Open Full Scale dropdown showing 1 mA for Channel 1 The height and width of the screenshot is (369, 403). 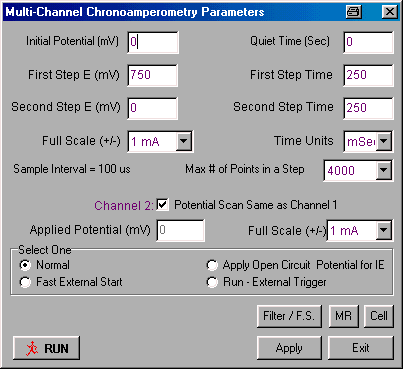(x=184, y=141)
